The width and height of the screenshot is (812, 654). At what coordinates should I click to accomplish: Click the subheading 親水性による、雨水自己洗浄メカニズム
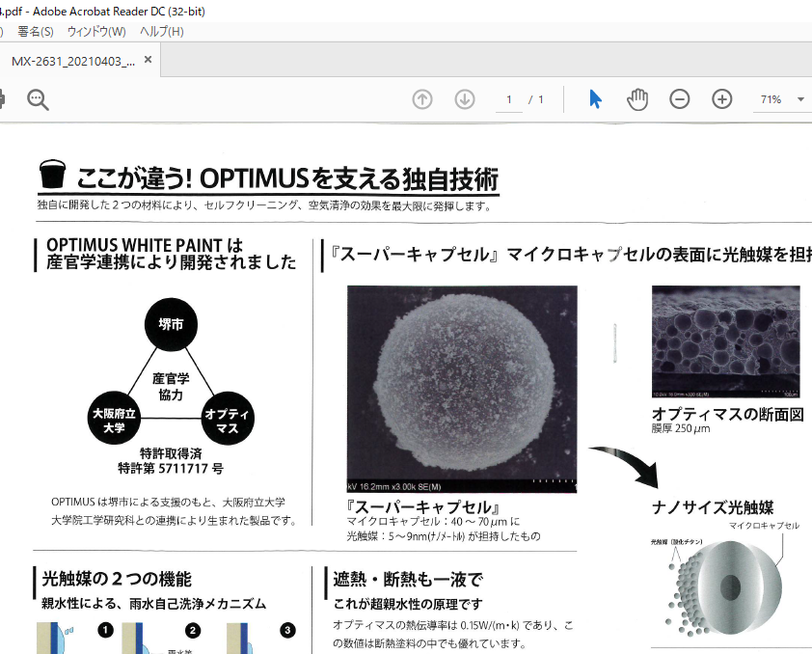click(x=153, y=604)
